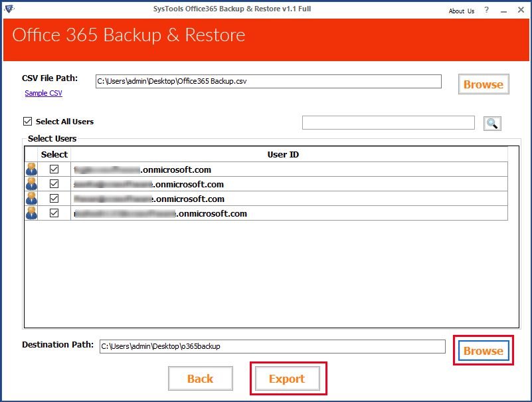The height and width of the screenshot is (402, 532).
Task: Click the Destination Path input field
Action: click(x=272, y=346)
